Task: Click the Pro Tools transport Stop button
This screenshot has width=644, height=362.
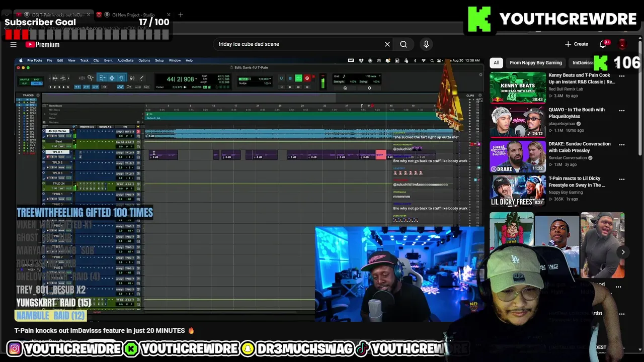Action: click(290, 78)
